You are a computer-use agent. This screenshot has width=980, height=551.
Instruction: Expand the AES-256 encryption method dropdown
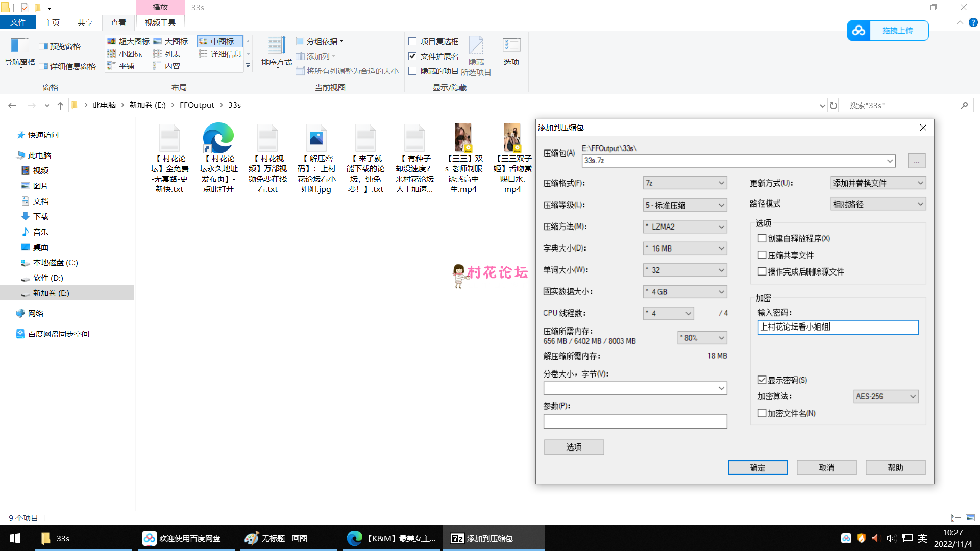click(886, 396)
